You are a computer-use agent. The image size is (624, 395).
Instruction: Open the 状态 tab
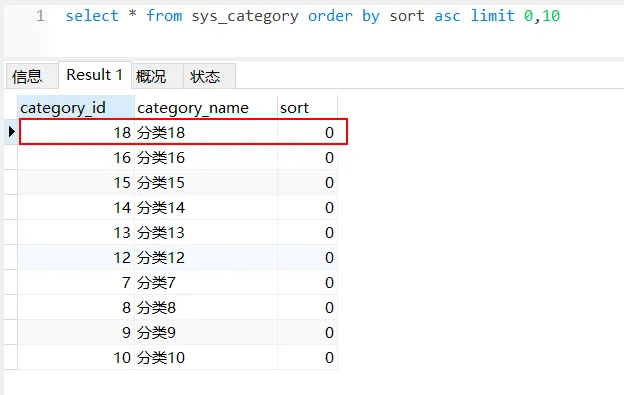click(209, 76)
